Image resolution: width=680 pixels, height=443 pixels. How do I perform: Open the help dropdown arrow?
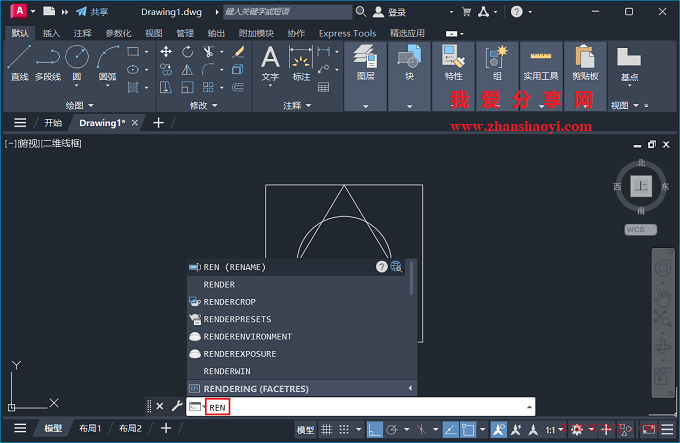click(530, 12)
